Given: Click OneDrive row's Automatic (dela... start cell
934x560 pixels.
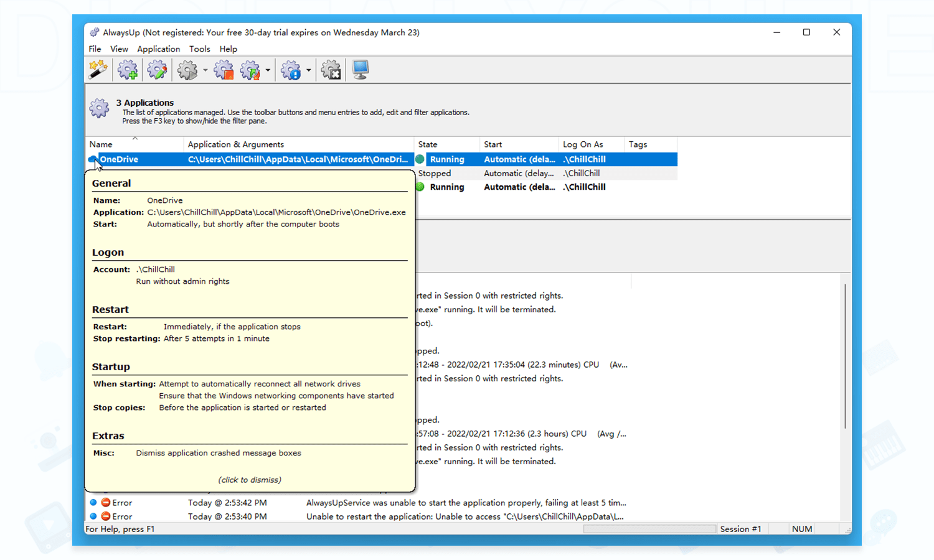Looking at the screenshot, I should (x=519, y=159).
